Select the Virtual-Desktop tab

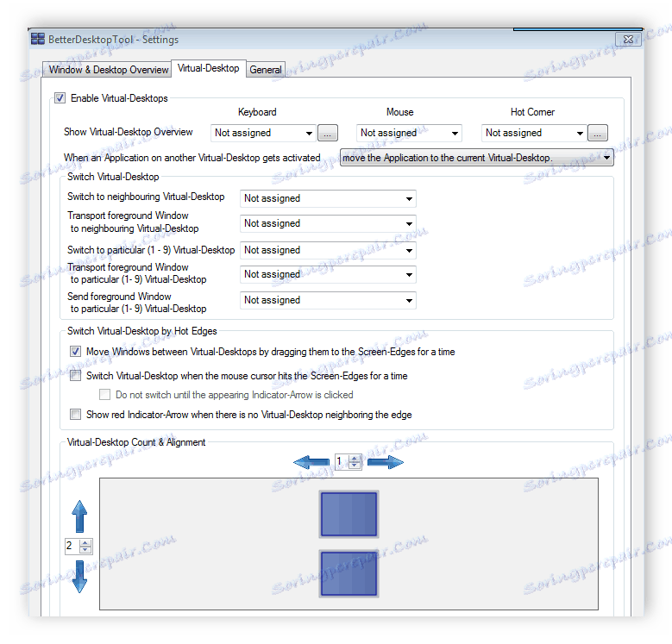tap(208, 68)
